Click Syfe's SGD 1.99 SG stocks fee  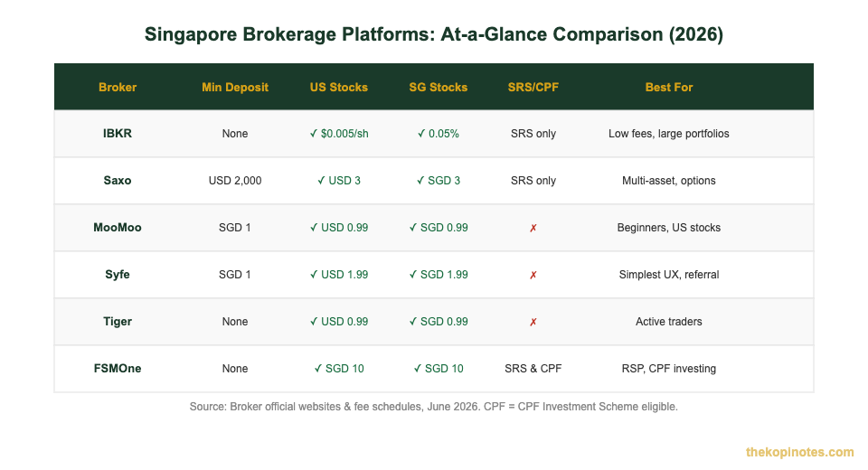tap(438, 275)
